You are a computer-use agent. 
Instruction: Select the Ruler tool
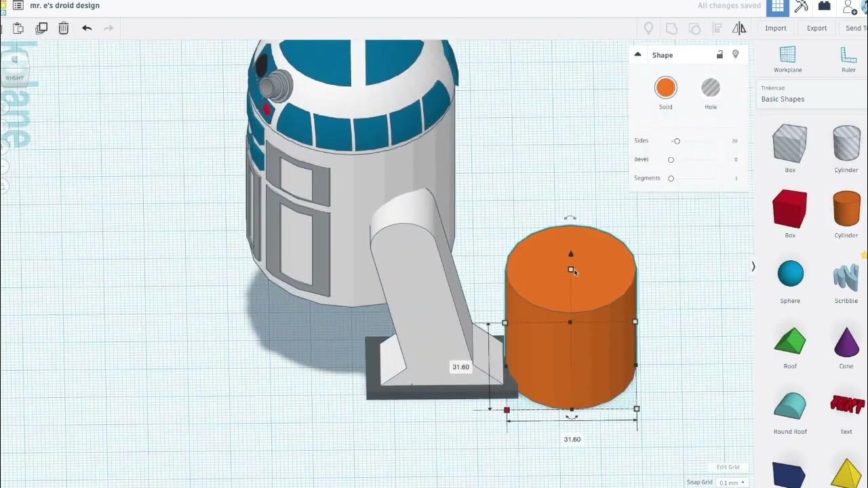pos(848,60)
